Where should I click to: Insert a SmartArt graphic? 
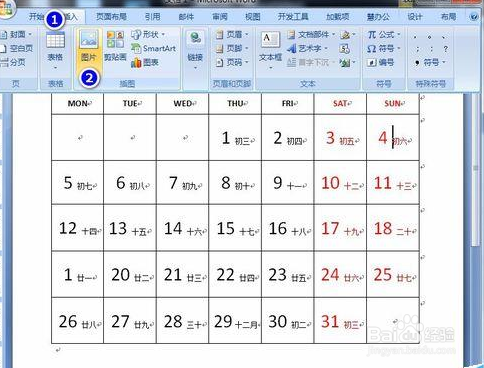[153, 49]
